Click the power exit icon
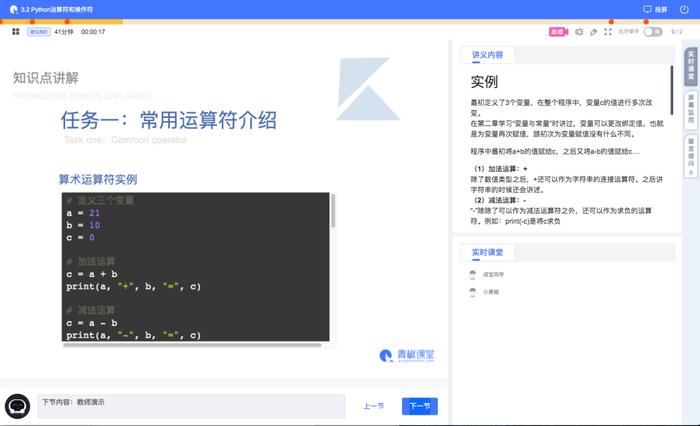 (684, 9)
